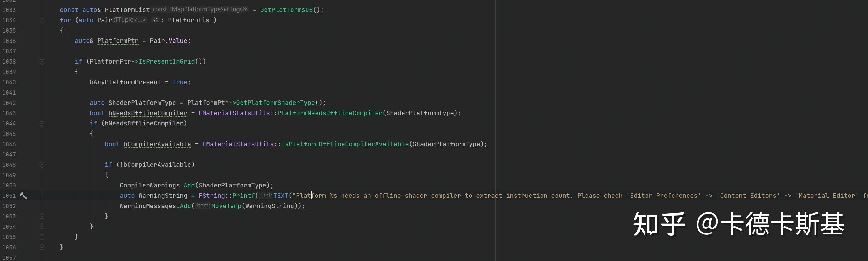Click line number 1033 in gutter
868x261 pixels.
(9, 10)
